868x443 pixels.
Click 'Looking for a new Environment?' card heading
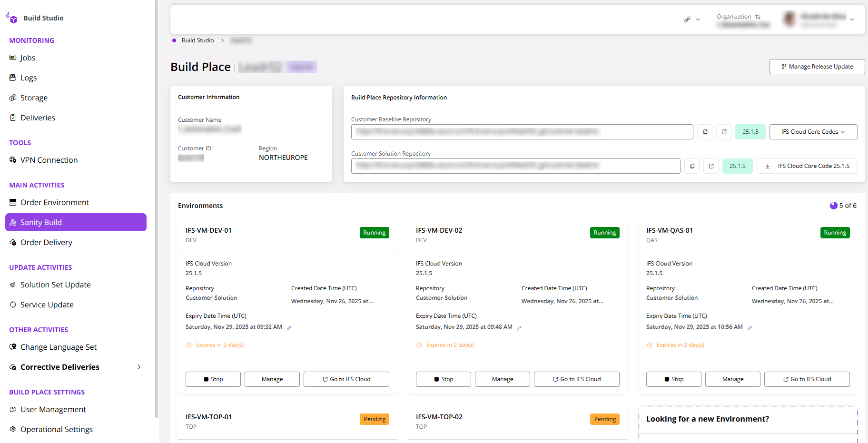(708, 419)
